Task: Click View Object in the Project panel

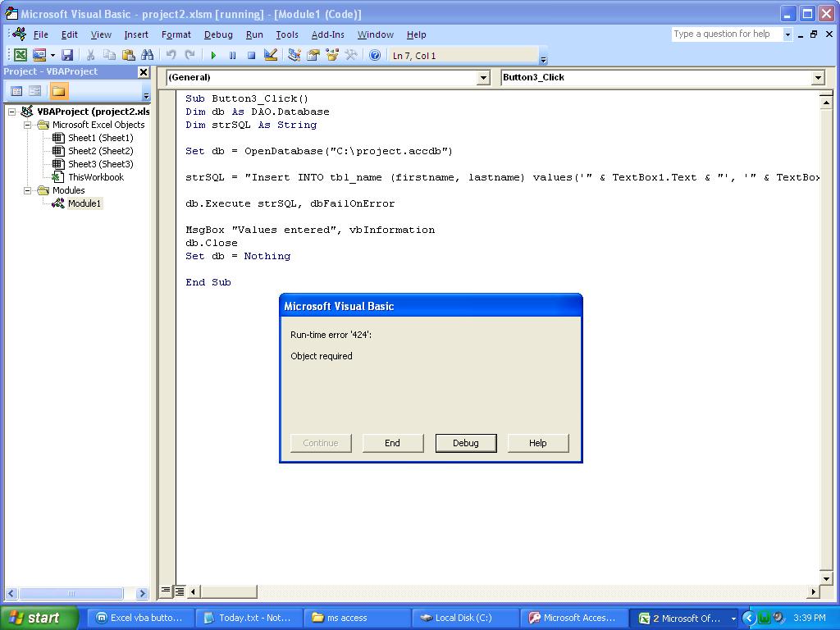Action: pyautogui.click(x=34, y=91)
